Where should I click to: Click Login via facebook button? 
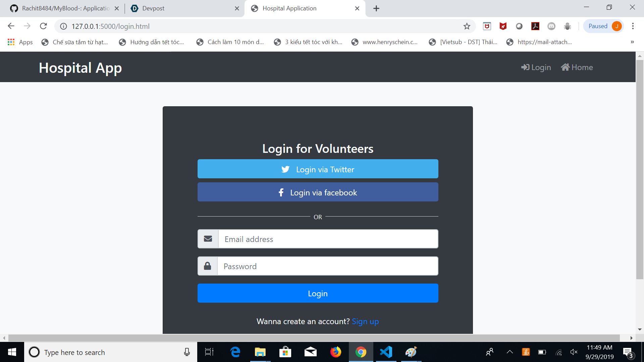click(318, 192)
